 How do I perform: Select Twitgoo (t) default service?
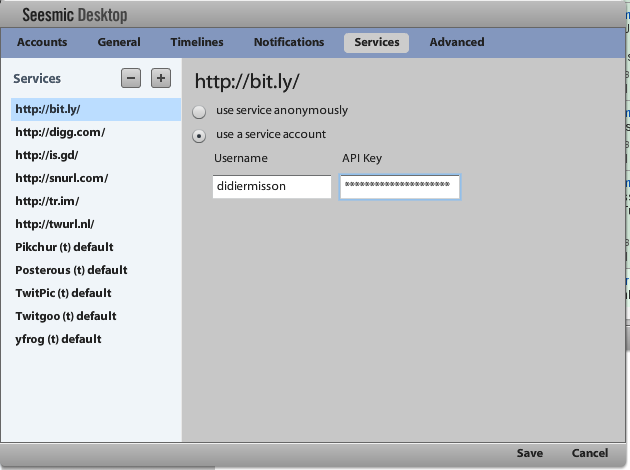coord(96,316)
